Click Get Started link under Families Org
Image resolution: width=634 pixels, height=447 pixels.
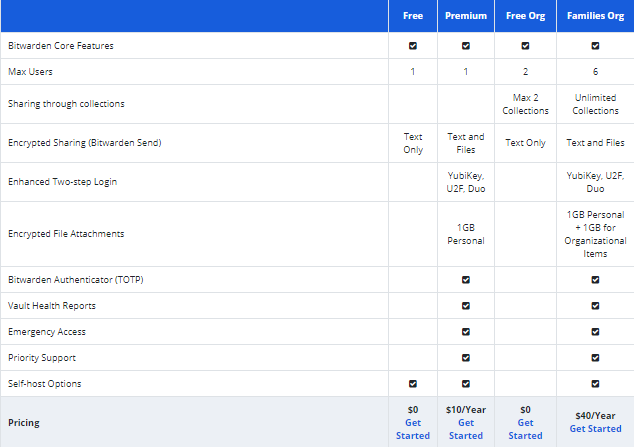pyautogui.click(x=595, y=429)
